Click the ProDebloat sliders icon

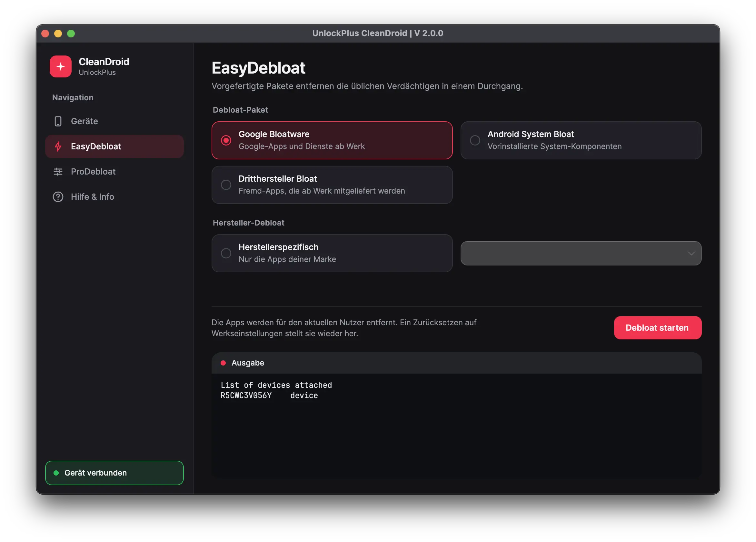(58, 172)
